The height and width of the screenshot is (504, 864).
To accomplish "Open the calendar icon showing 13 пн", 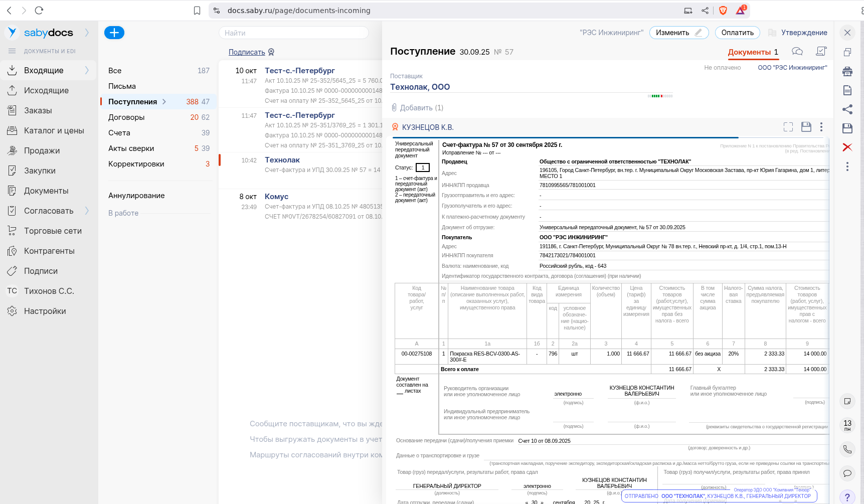I will pos(847,425).
